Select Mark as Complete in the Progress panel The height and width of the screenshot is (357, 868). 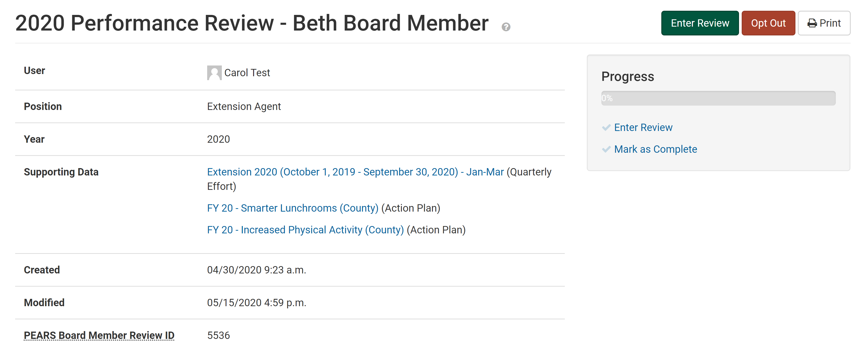point(656,149)
